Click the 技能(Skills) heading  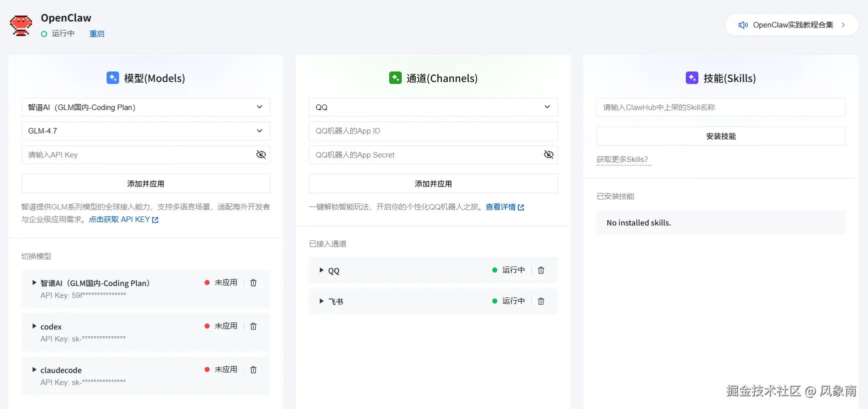coord(729,78)
